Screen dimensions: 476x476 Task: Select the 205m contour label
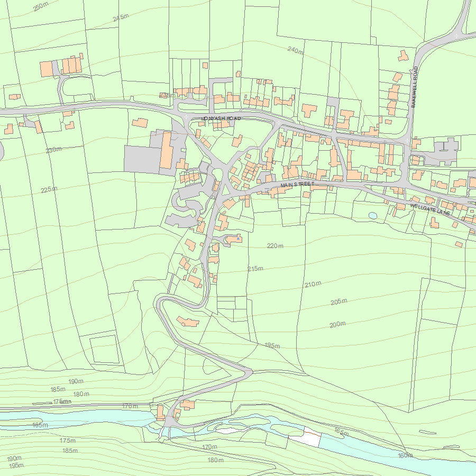coord(339,301)
